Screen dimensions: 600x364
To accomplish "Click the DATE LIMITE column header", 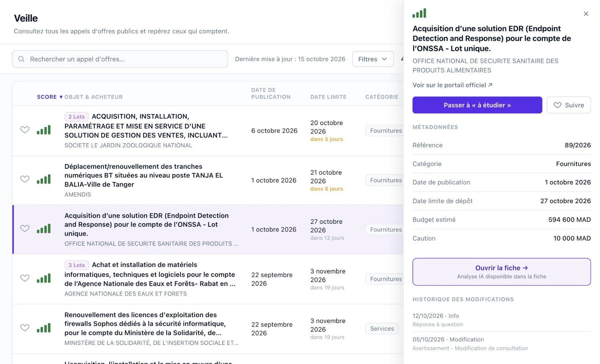I will (x=328, y=97).
